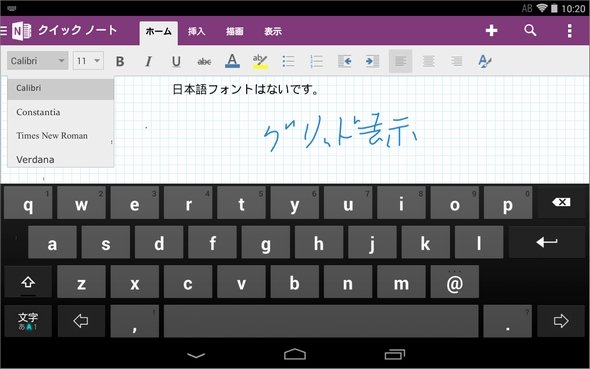Viewport: 590px width, 369px height.
Task: Go to Android home screen
Action: pyautogui.click(x=295, y=354)
